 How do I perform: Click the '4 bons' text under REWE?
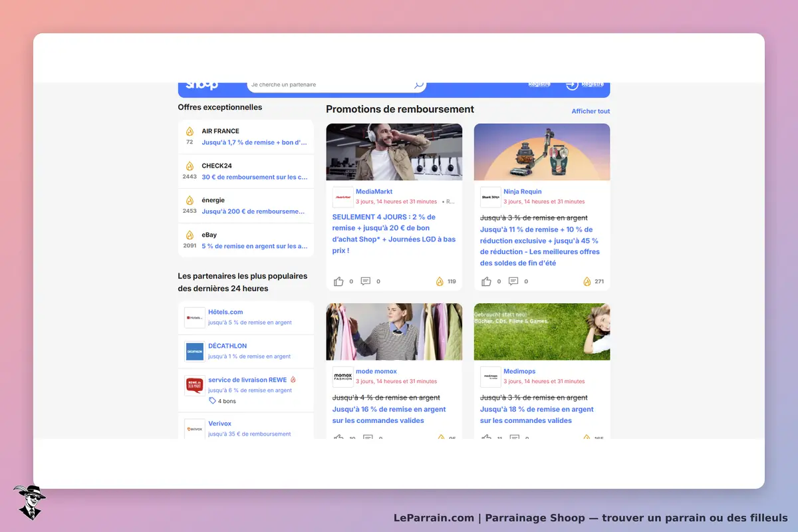227,401
